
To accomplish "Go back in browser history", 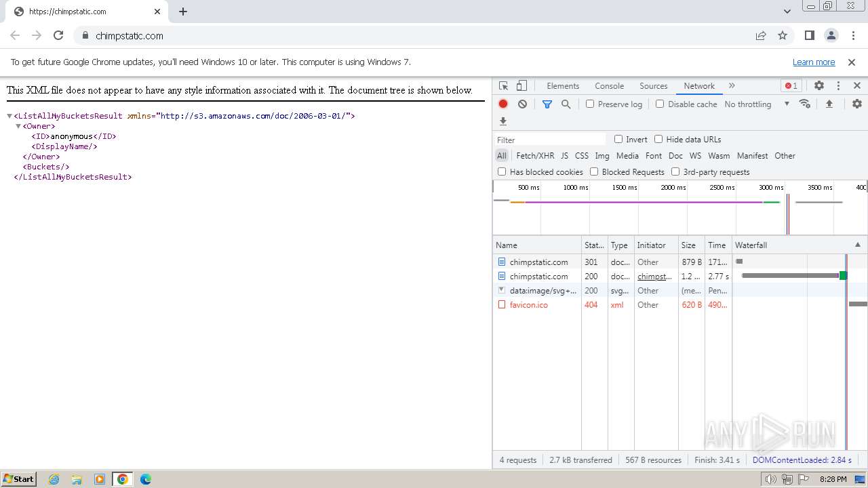I will tap(15, 36).
